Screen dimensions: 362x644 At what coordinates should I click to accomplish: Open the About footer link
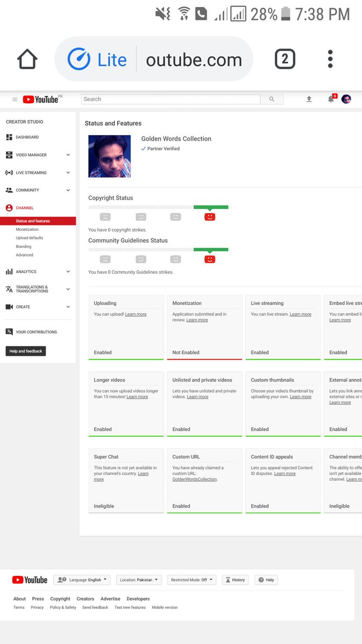coord(19,599)
